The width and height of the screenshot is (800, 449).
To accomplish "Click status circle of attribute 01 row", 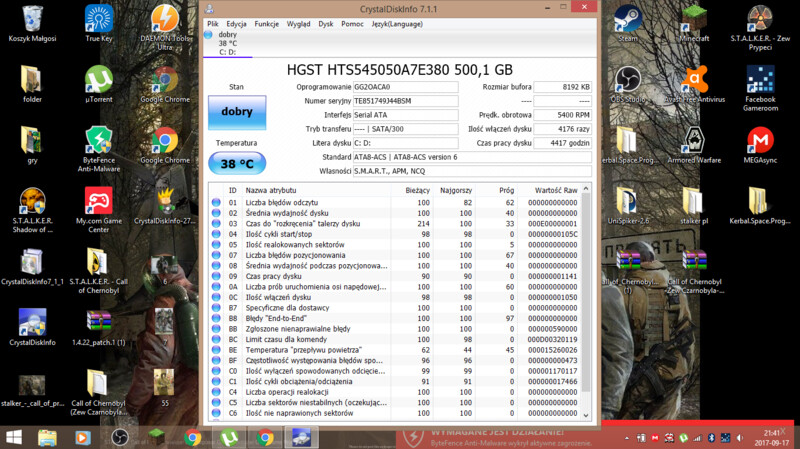I will click(216, 202).
